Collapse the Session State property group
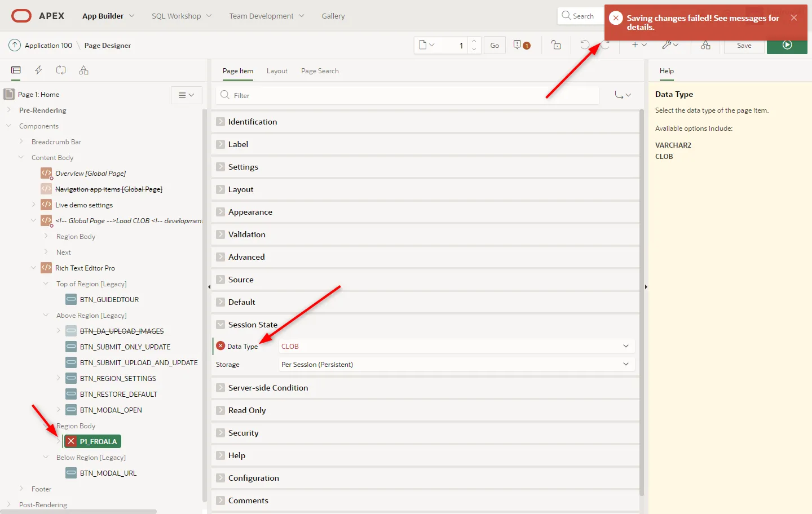This screenshot has height=514, width=812. [220, 325]
